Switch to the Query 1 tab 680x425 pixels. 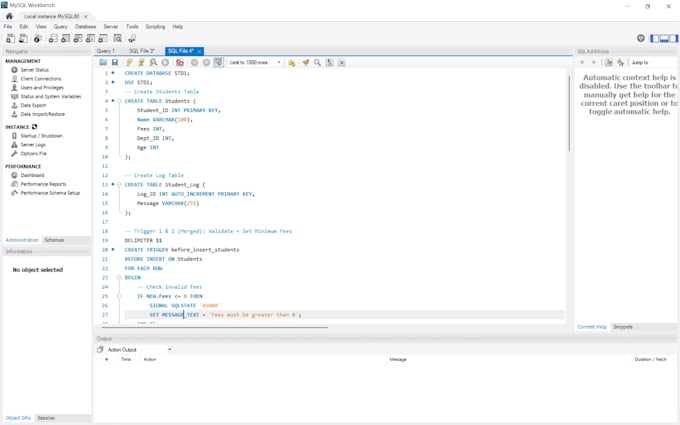[x=105, y=51]
